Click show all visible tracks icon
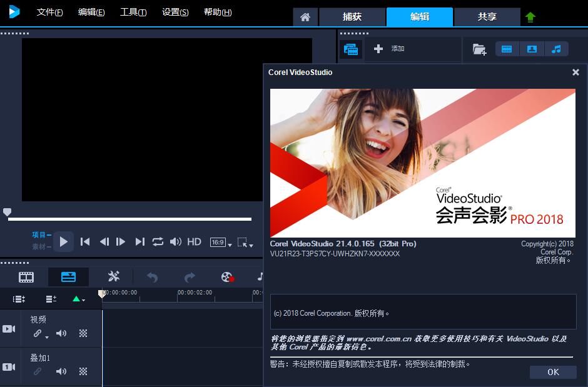588x387 pixels. point(19,299)
